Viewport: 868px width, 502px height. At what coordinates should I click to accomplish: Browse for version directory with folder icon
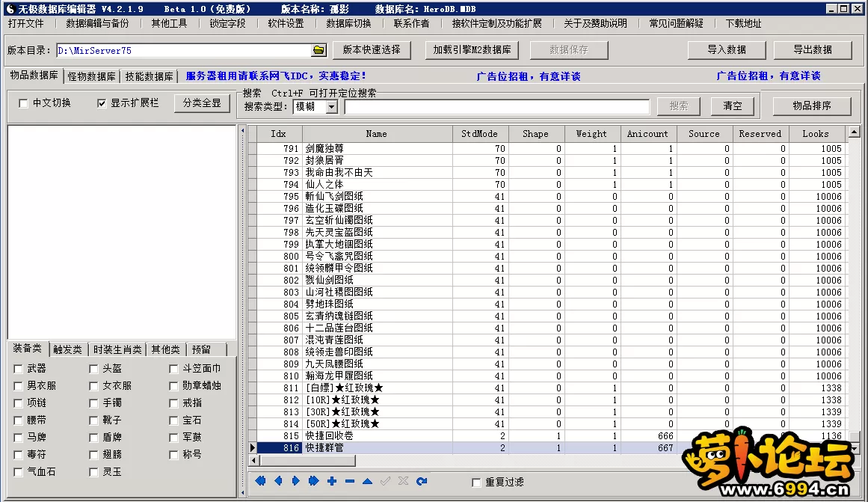pyautogui.click(x=318, y=50)
